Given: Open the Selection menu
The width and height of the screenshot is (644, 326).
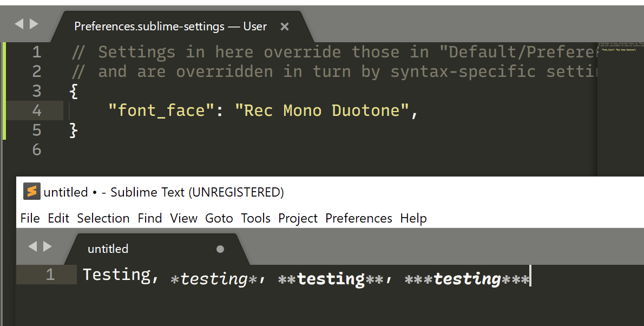Looking at the screenshot, I should coord(103,218).
